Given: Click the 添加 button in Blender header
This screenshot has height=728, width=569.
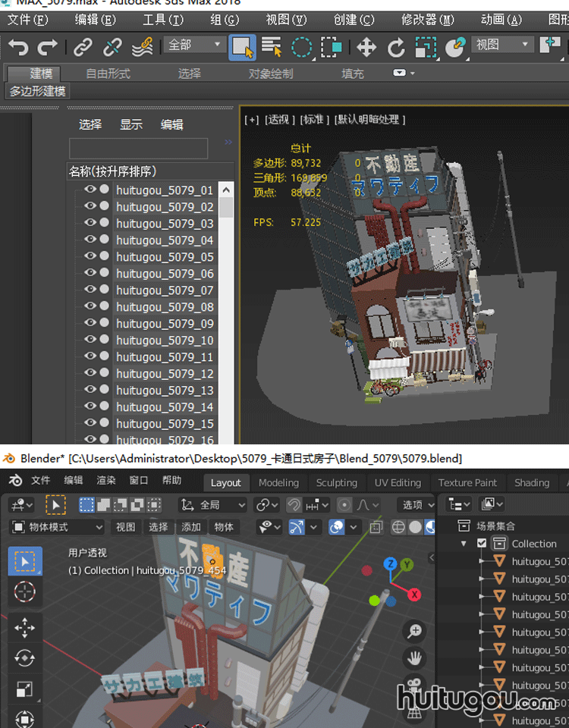Looking at the screenshot, I should pyautogui.click(x=191, y=527).
